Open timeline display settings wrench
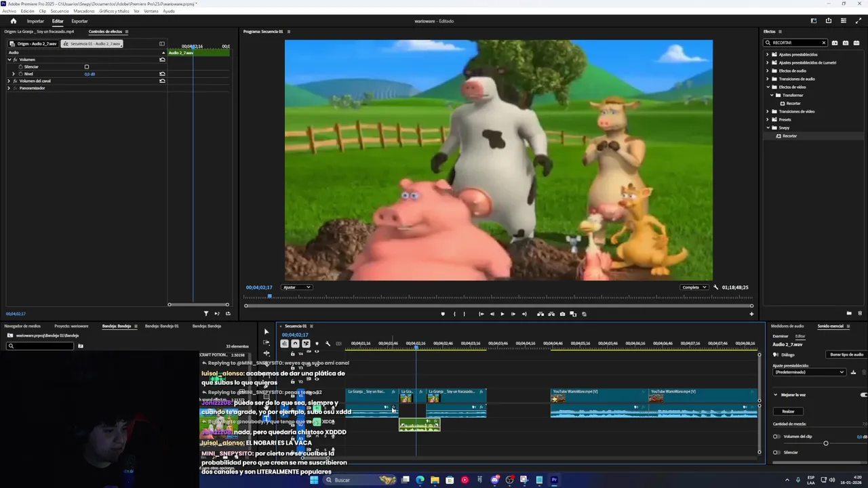The height and width of the screenshot is (488, 868). 328,344
